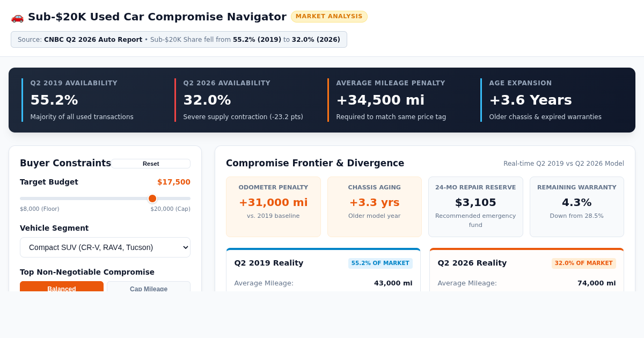Click the 32.0% OF MARKET badge

tap(584, 263)
